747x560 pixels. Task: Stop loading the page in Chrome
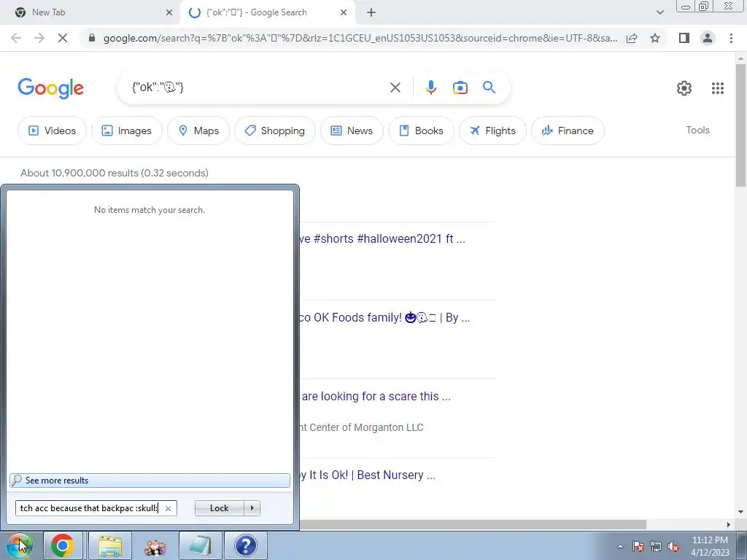[x=63, y=38]
